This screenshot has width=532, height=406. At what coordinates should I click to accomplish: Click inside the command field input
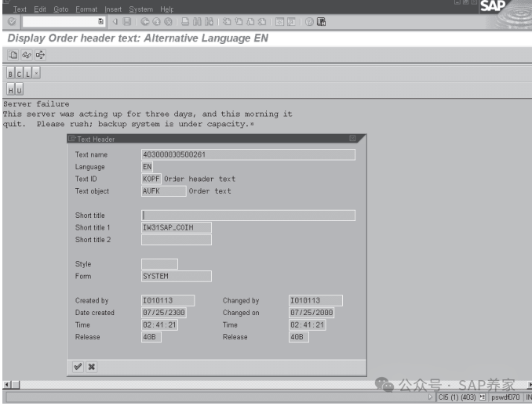[x=60, y=22]
